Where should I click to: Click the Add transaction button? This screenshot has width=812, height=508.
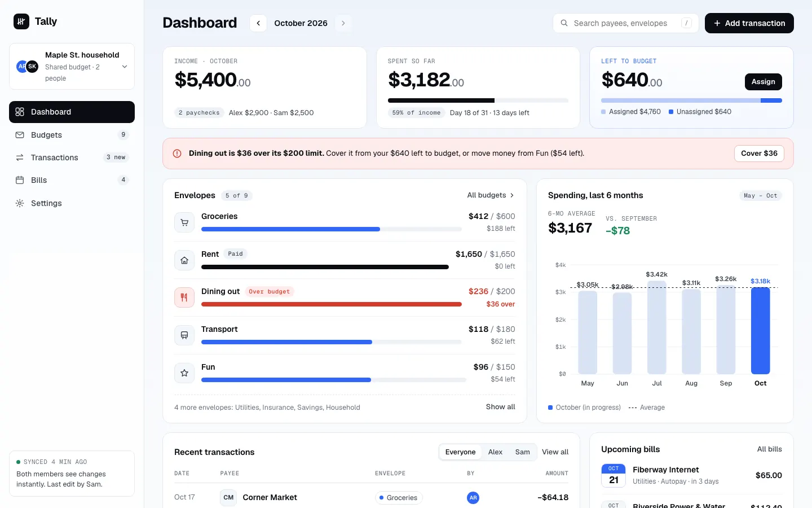[749, 23]
